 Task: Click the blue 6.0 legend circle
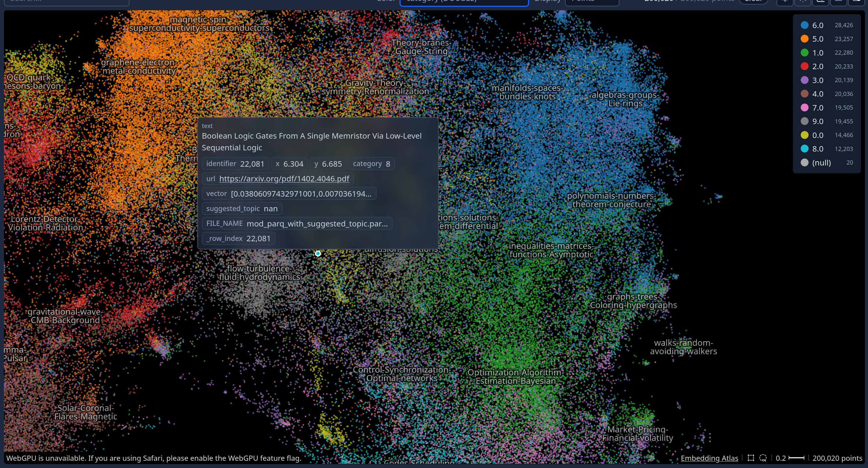click(804, 25)
